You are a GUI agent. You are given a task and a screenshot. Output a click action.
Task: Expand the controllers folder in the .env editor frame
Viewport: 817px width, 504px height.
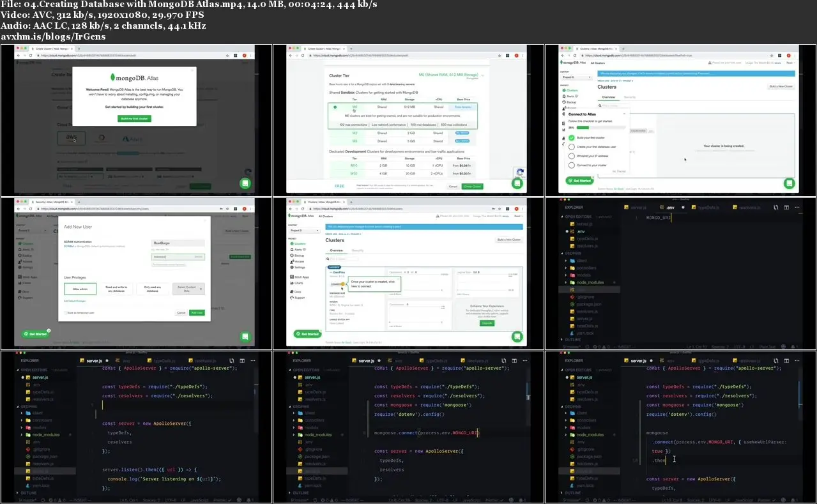[566, 268]
